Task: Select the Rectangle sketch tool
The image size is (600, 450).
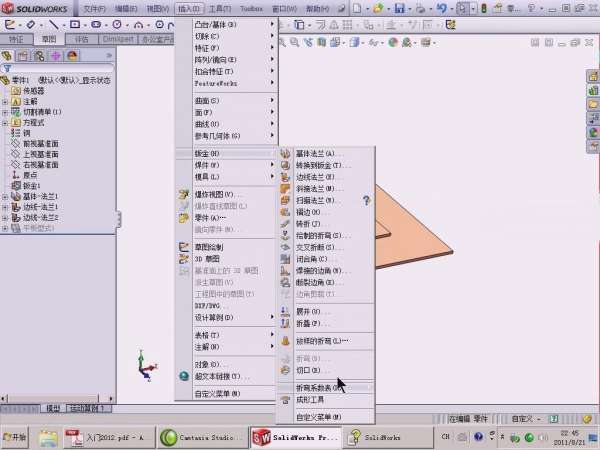Action: click(x=75, y=25)
